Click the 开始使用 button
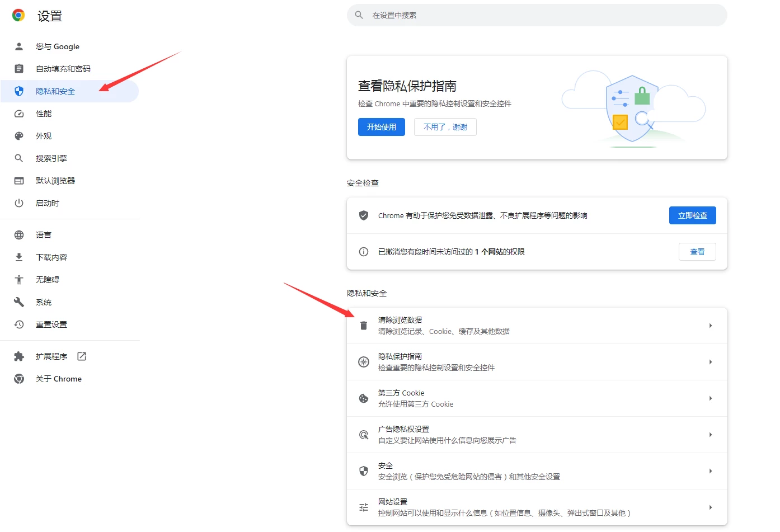Image resolution: width=780 pixels, height=532 pixels. pos(382,127)
